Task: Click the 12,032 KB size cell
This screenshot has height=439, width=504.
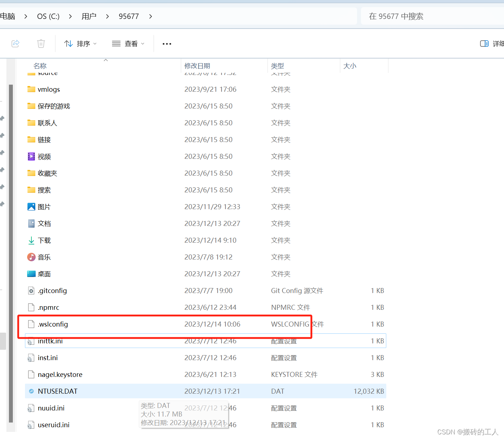Action: 369,391
